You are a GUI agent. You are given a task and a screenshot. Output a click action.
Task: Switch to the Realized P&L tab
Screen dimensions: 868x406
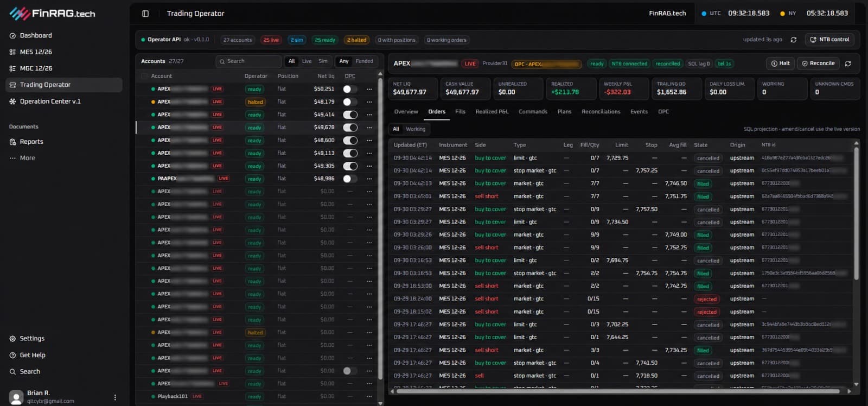(x=492, y=112)
